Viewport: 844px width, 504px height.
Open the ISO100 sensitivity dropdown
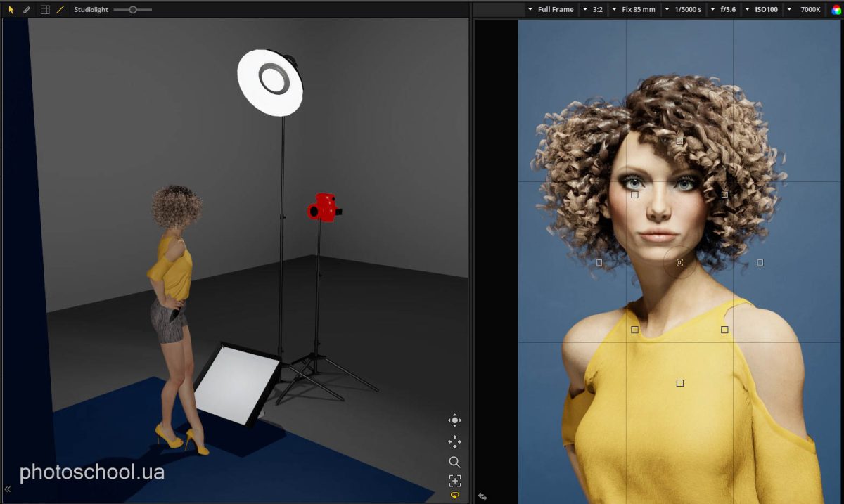point(762,10)
